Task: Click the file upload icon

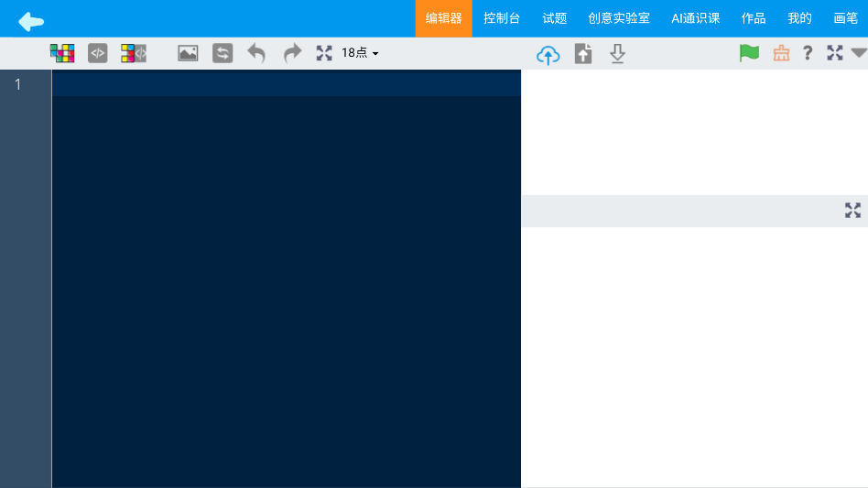Action: tap(583, 54)
